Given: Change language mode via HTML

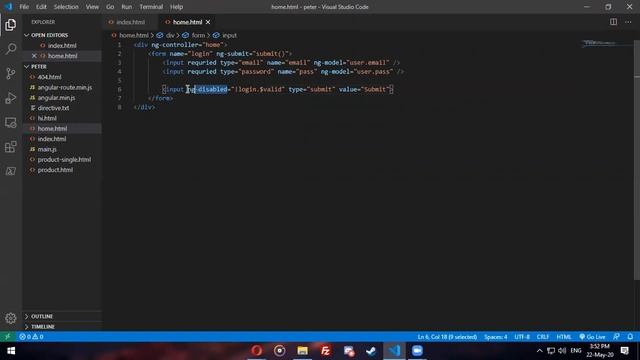Looking at the screenshot, I should [x=564, y=337].
